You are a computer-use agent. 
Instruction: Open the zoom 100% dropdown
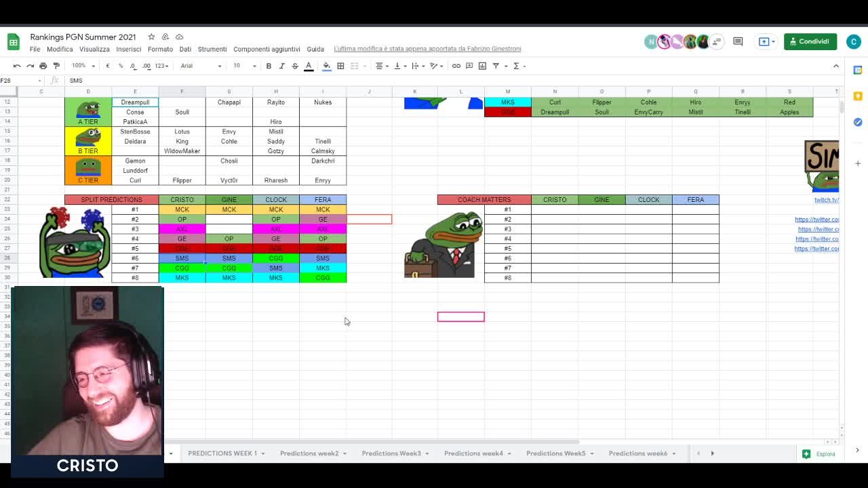coord(83,66)
